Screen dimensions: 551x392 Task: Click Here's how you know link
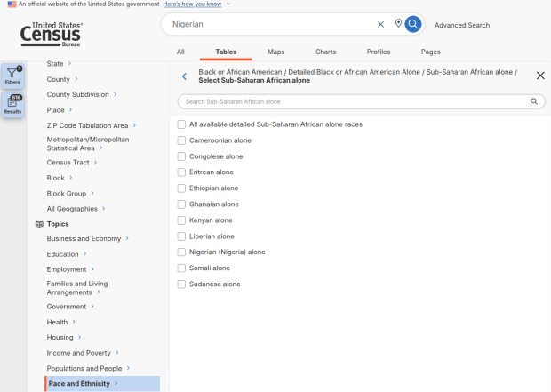coord(192,4)
